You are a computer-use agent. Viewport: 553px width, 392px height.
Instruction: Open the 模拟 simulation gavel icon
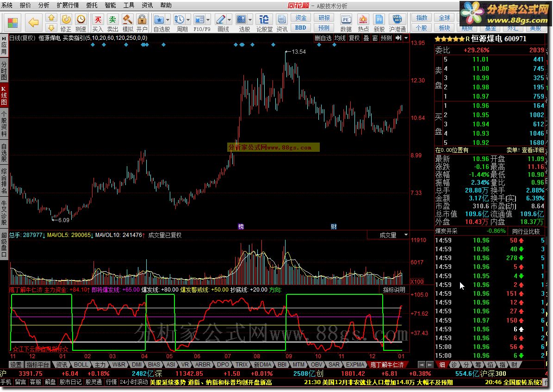pyautogui.click(x=127, y=19)
